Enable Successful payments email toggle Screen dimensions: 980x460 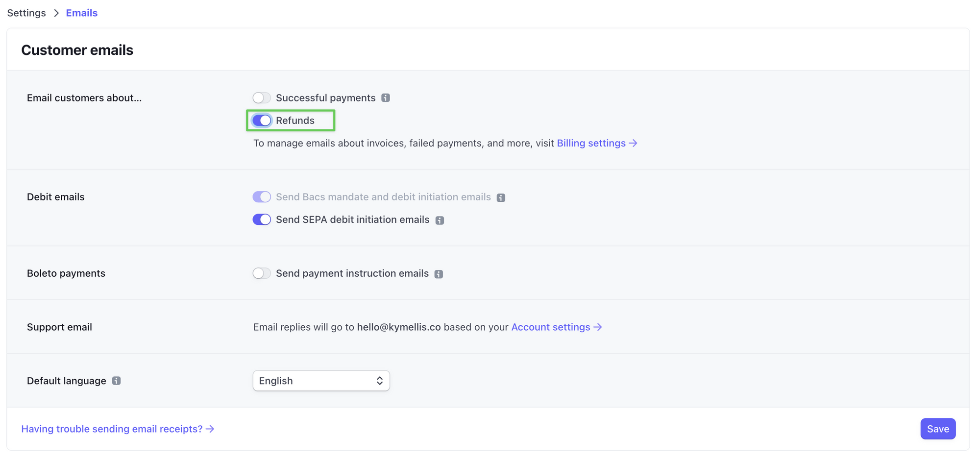(x=262, y=98)
